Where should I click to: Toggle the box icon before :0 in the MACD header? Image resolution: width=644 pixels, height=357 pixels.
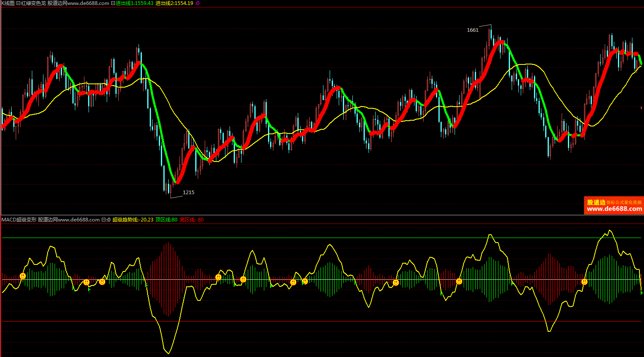tap(103, 220)
